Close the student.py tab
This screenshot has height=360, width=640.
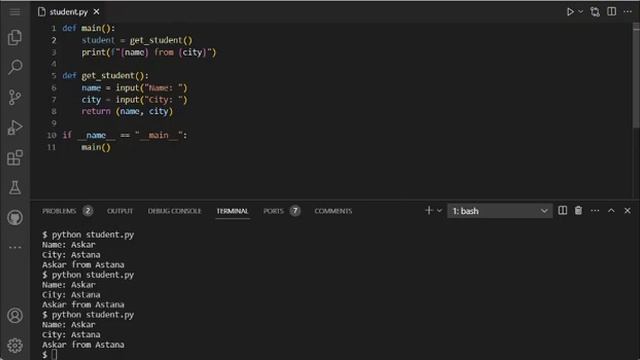[96, 12]
